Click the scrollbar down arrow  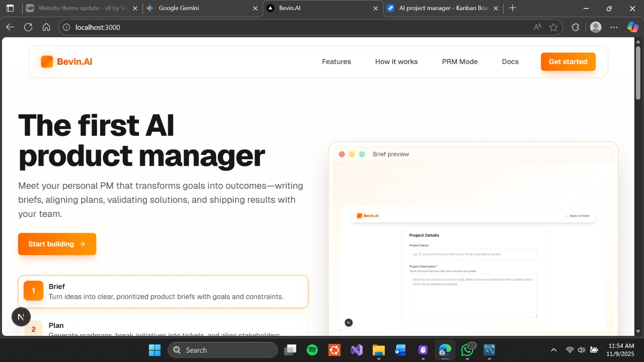click(x=638, y=331)
